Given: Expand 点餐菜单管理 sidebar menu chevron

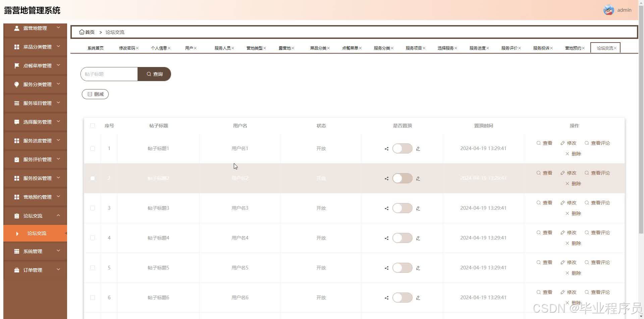Looking at the screenshot, I should [x=58, y=65].
